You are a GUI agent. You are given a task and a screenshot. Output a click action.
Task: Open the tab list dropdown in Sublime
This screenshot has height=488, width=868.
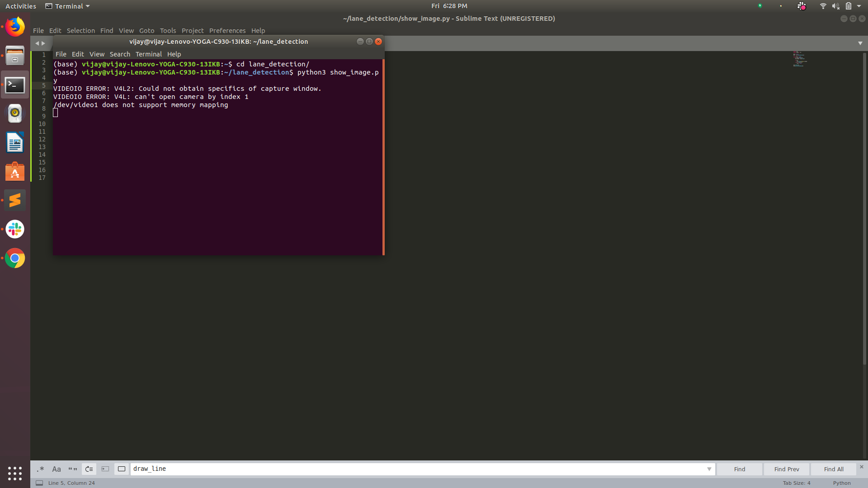pos(860,43)
